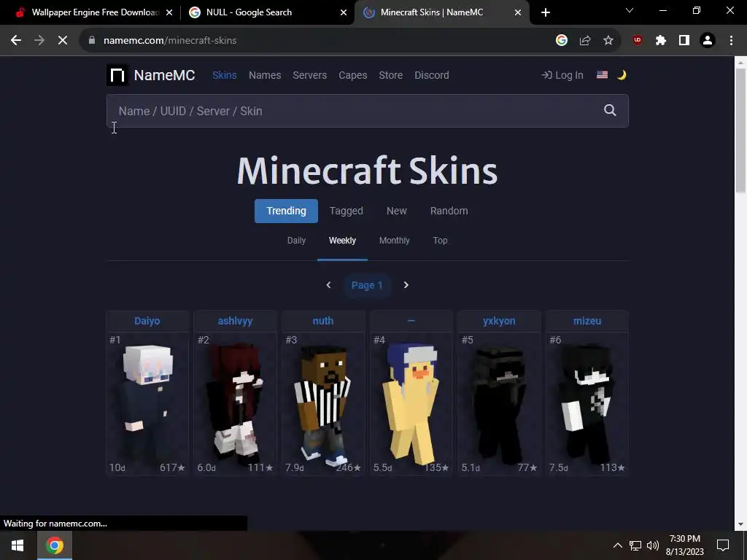Open the tab search dropdown arrow
The height and width of the screenshot is (560, 747).
coord(630,10)
